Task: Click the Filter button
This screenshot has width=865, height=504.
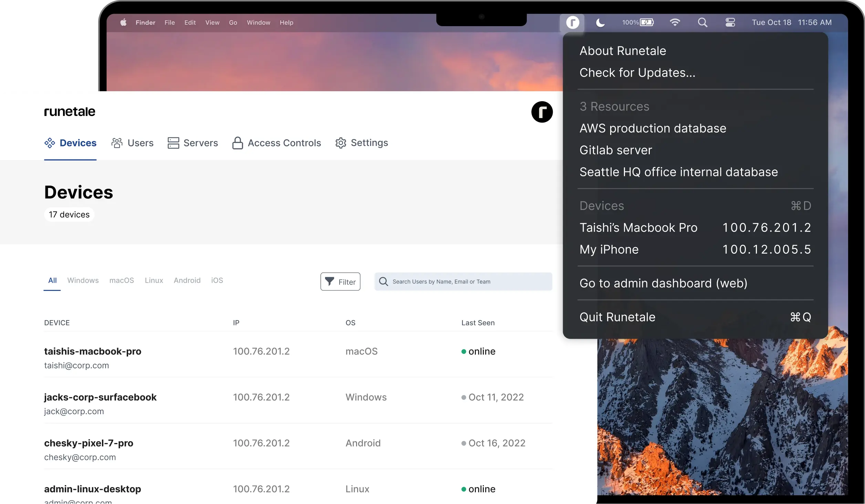Action: (340, 282)
